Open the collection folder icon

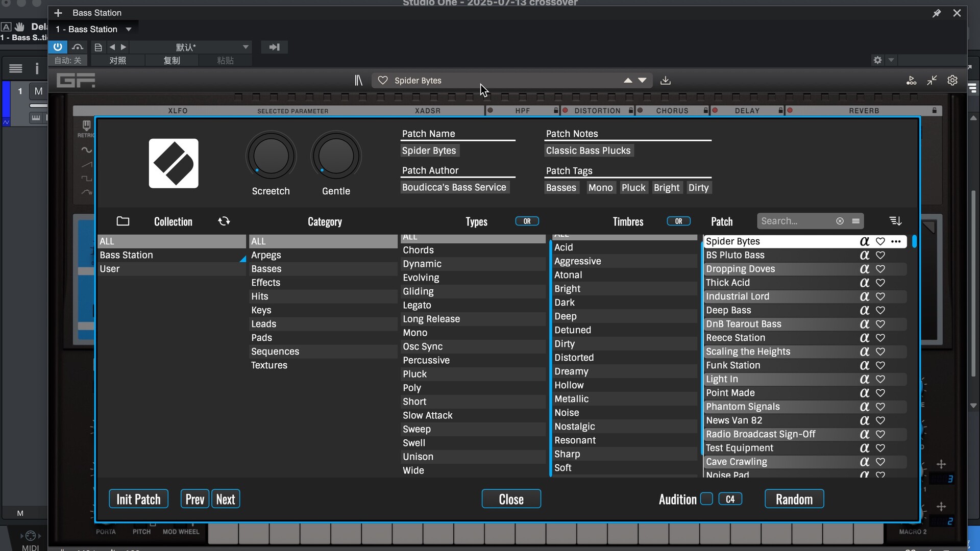pos(122,221)
